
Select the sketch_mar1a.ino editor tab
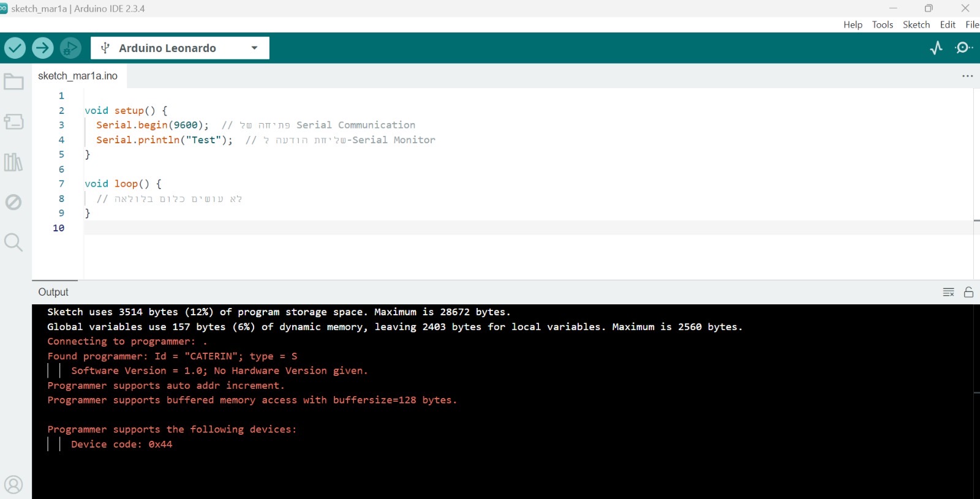tap(78, 76)
